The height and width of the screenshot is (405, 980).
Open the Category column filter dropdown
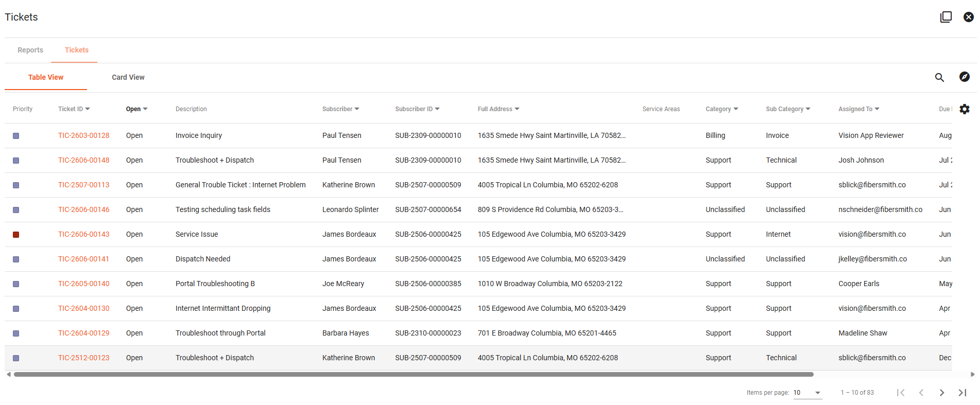736,109
